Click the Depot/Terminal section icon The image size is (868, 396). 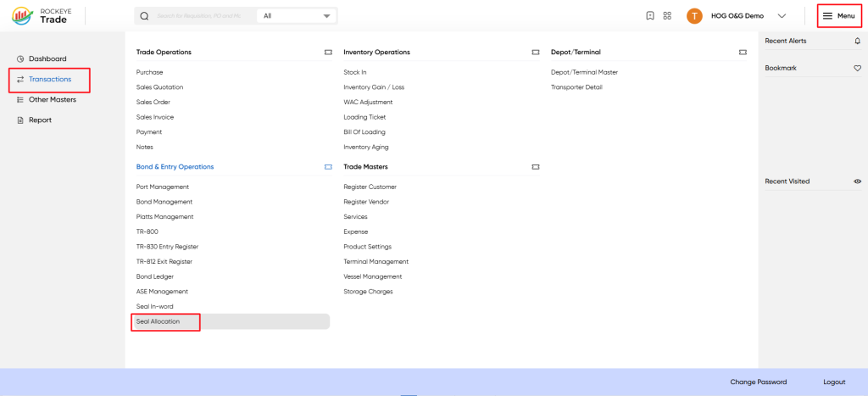tap(743, 52)
